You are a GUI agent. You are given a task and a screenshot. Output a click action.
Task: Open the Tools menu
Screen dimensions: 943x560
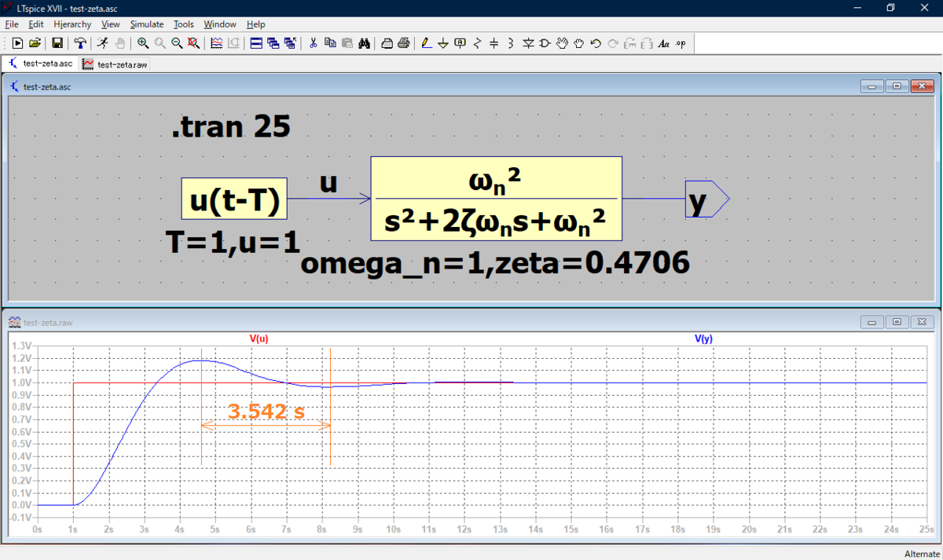point(184,24)
